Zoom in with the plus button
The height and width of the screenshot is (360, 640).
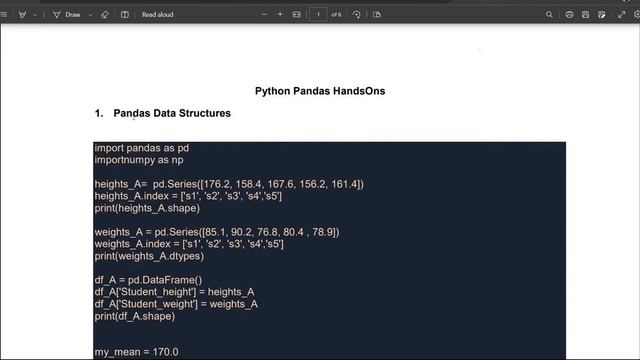click(280, 15)
